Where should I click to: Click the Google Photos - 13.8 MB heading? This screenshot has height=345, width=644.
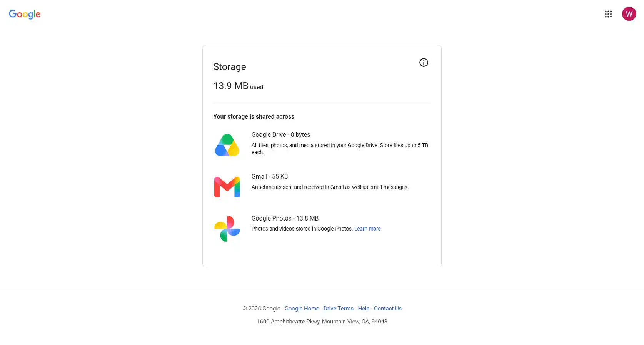(285, 218)
